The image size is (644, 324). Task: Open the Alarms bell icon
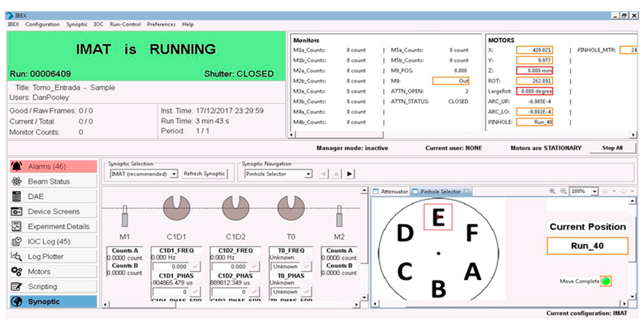pyautogui.click(x=16, y=167)
